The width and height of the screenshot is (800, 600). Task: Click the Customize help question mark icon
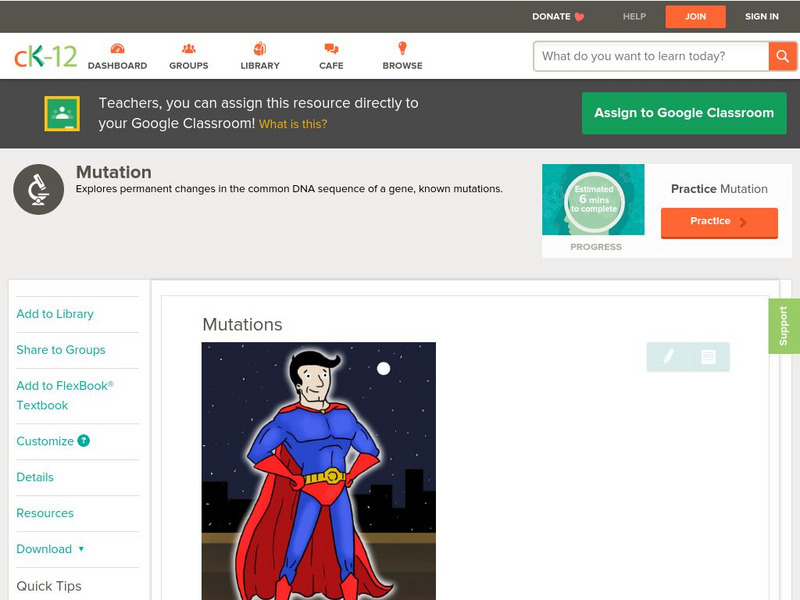[84, 441]
